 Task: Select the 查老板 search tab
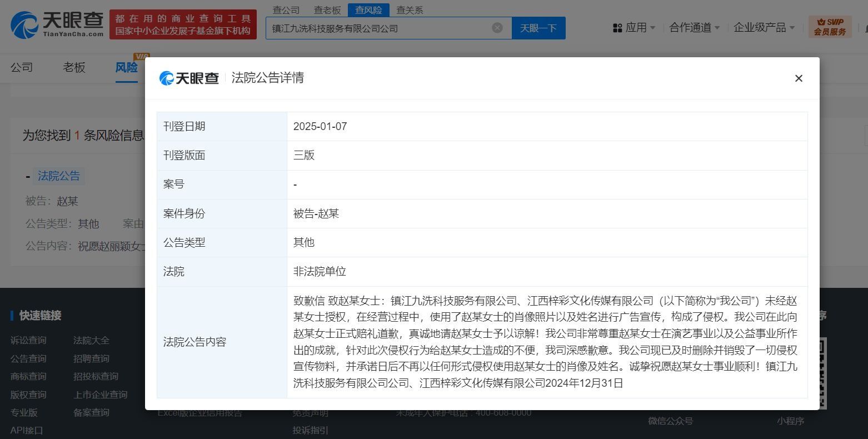pyautogui.click(x=327, y=10)
